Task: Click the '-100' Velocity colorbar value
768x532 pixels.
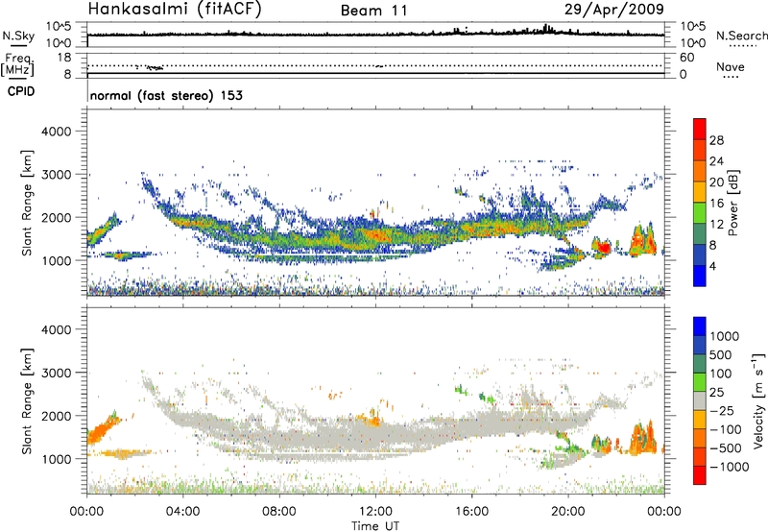Action: (x=726, y=429)
